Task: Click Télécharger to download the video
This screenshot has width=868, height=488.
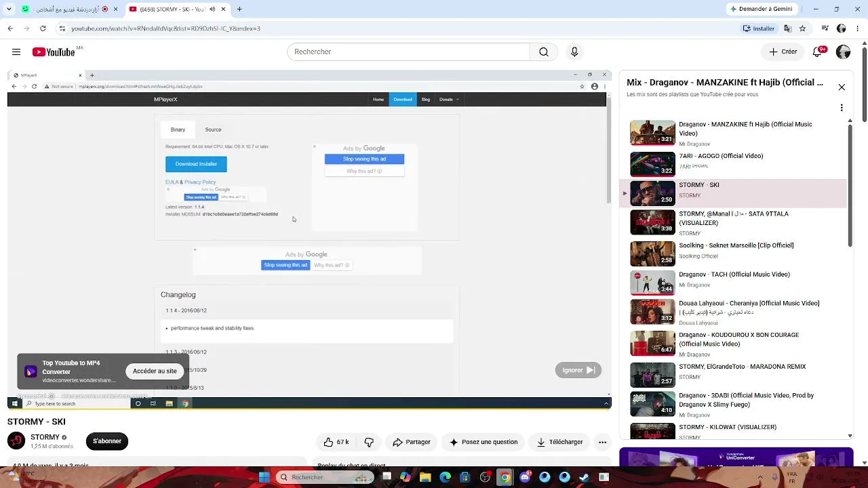Action: (559, 442)
